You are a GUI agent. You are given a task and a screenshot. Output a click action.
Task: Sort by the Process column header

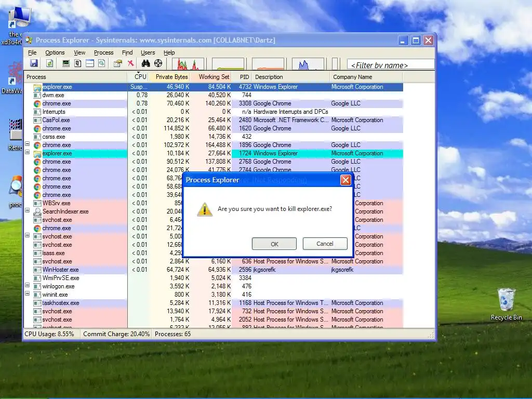[76, 77]
